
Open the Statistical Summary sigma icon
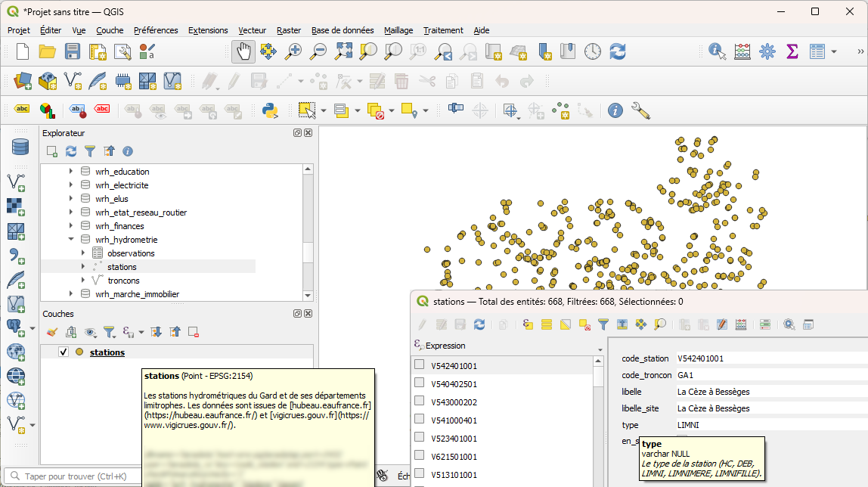[792, 51]
